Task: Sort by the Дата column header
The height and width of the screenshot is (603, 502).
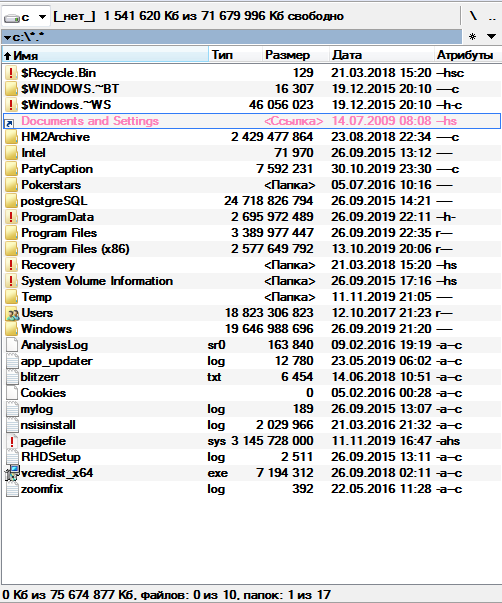Action: (x=382, y=55)
